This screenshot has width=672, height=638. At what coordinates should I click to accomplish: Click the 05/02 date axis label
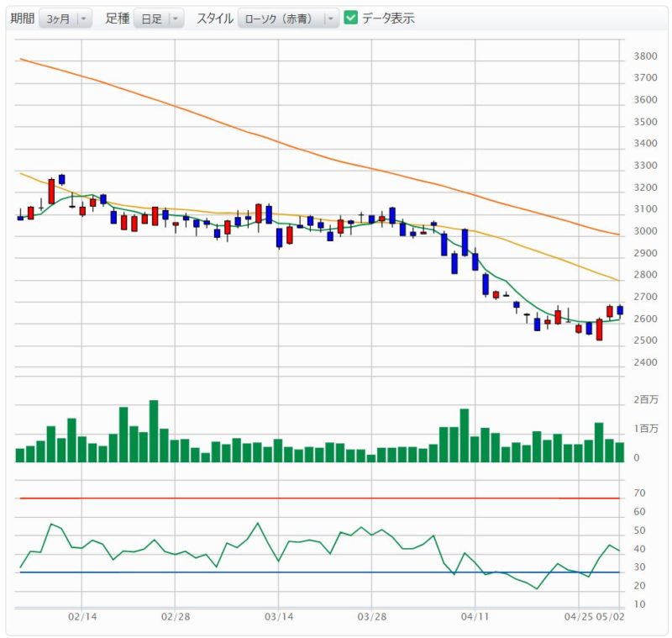[611, 617]
